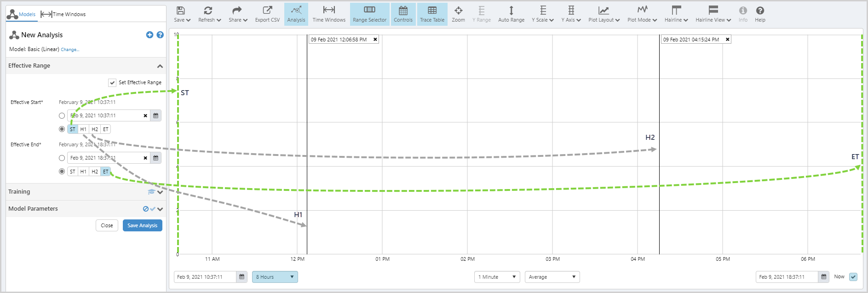The image size is (868, 293).
Task: Open the 1 Minute interval dropdown
Action: [497, 277]
